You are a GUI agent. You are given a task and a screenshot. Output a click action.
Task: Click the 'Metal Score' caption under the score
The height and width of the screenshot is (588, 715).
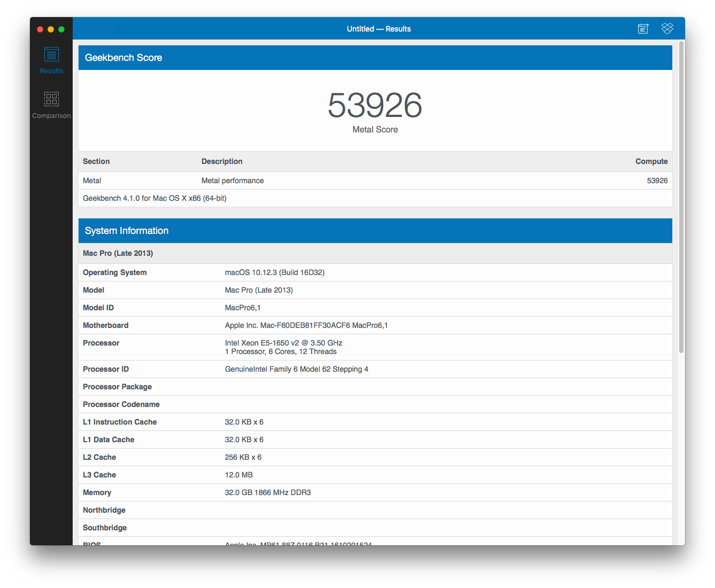click(375, 129)
